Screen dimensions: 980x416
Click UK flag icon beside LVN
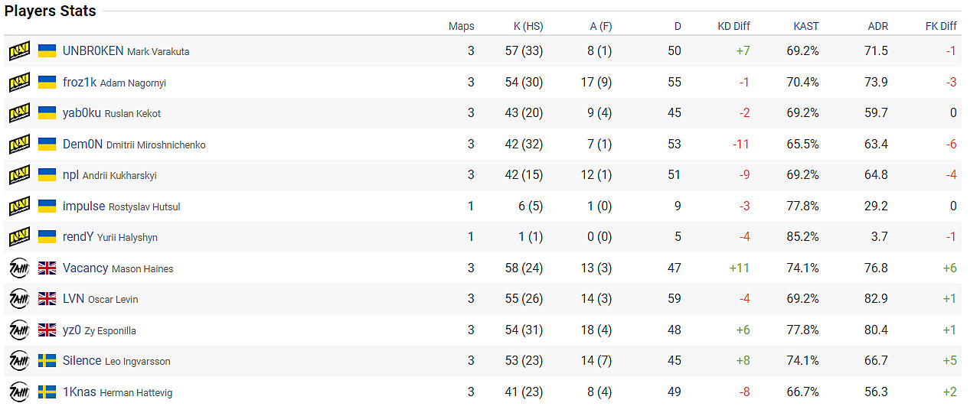coord(47,299)
